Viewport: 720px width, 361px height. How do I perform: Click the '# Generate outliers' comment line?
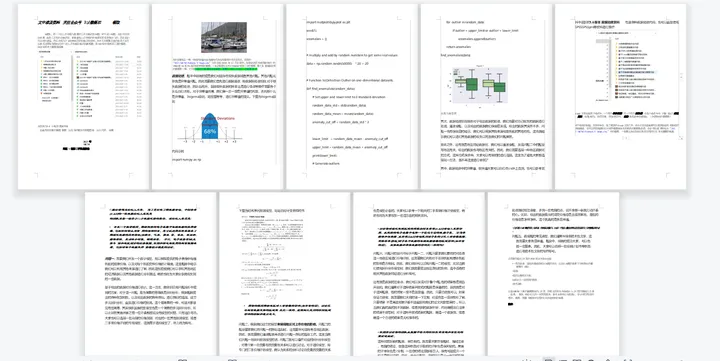(326, 164)
